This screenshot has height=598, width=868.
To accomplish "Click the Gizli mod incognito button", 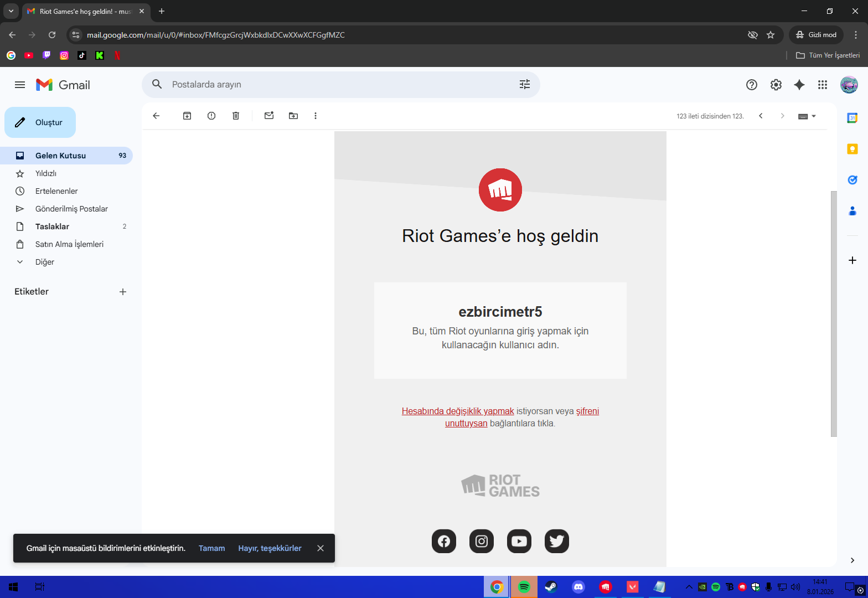I will 817,35.
